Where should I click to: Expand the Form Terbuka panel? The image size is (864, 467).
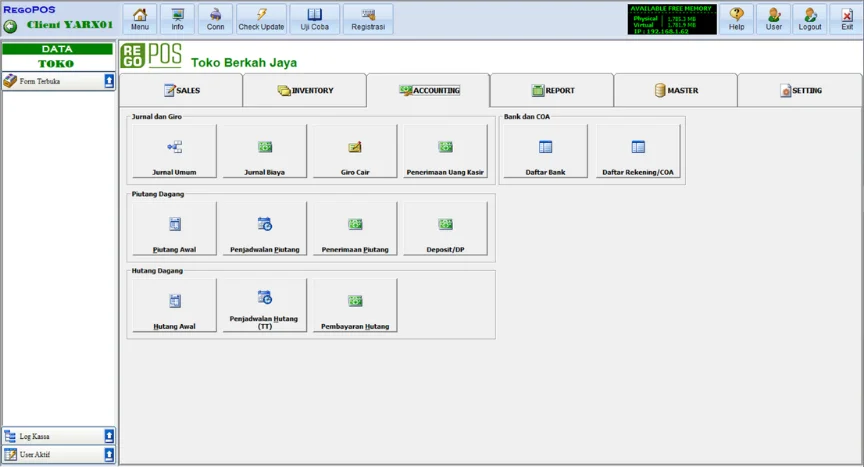coord(109,81)
